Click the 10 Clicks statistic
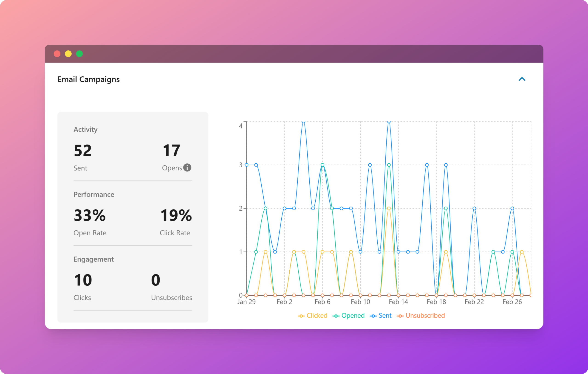This screenshot has width=588, height=374. 83,280
